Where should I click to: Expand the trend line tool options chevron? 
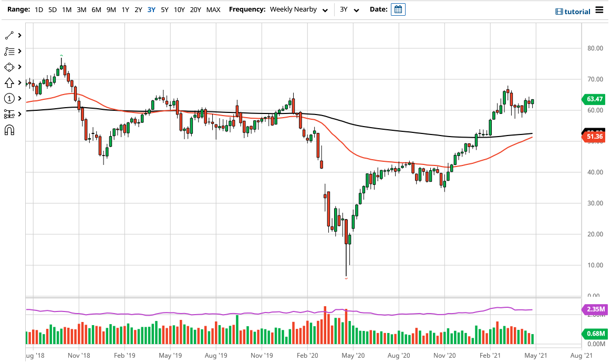coord(19,35)
